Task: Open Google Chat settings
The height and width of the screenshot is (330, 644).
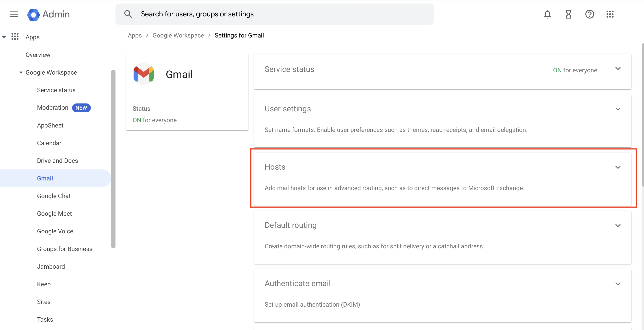Action: pyautogui.click(x=54, y=196)
